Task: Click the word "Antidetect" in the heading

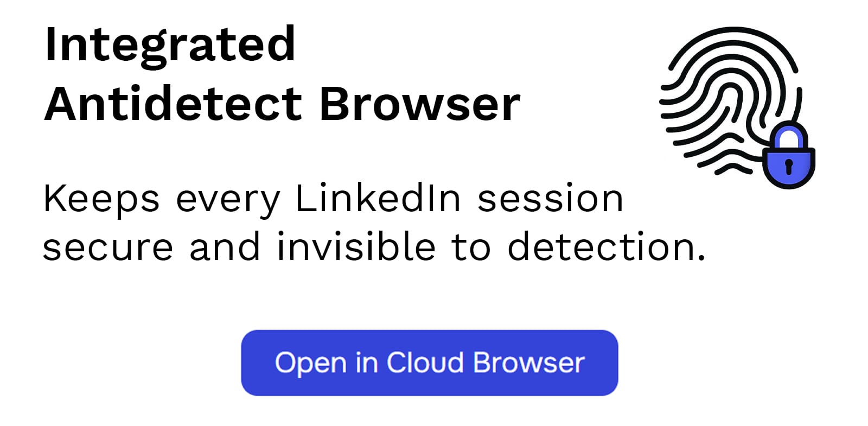Action: (x=173, y=104)
